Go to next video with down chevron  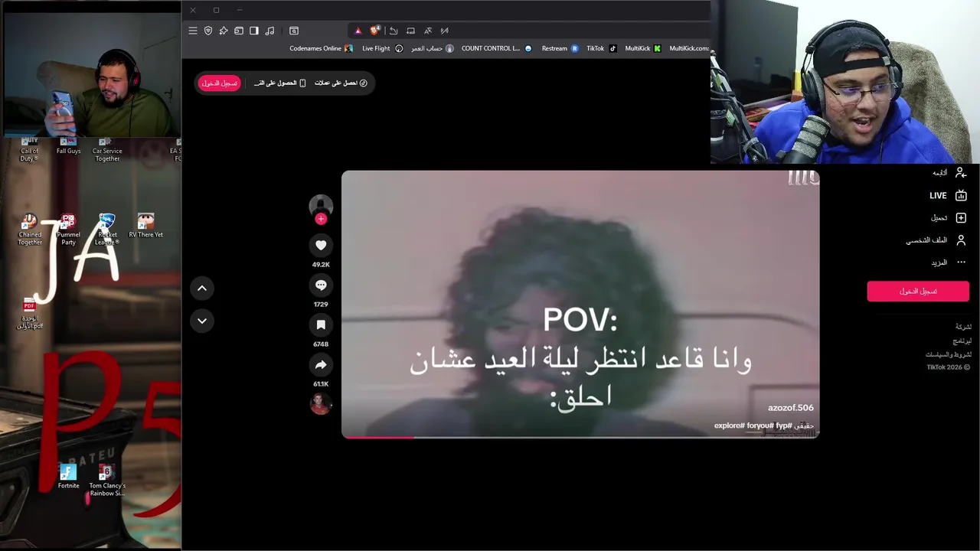(x=202, y=321)
